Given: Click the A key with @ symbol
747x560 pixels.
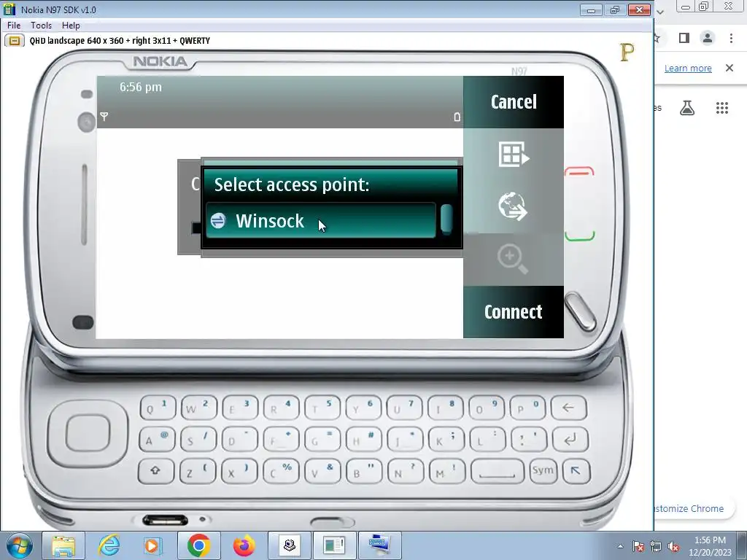Looking at the screenshot, I should click(x=157, y=440).
